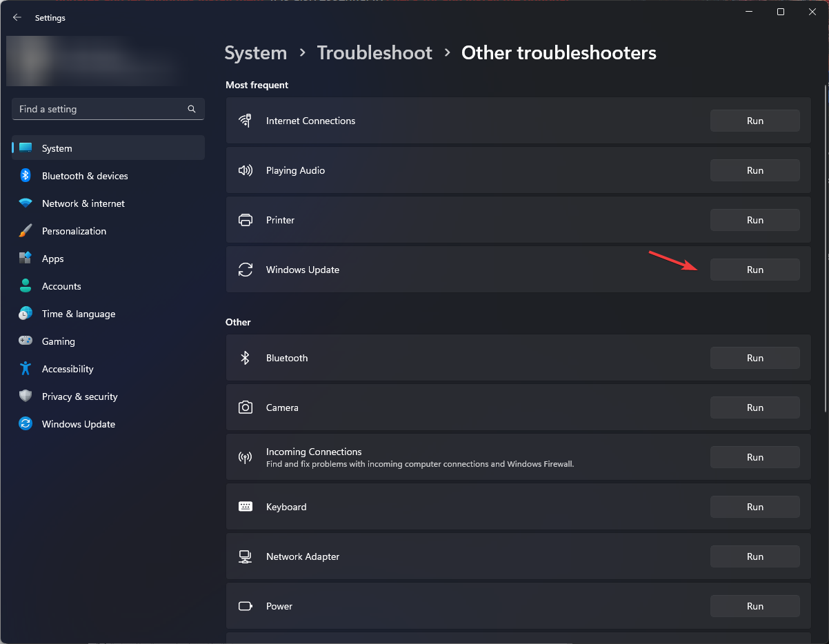Viewport: 829px width, 644px height.
Task: Go to the System breadcrumb link
Action: coord(256,53)
